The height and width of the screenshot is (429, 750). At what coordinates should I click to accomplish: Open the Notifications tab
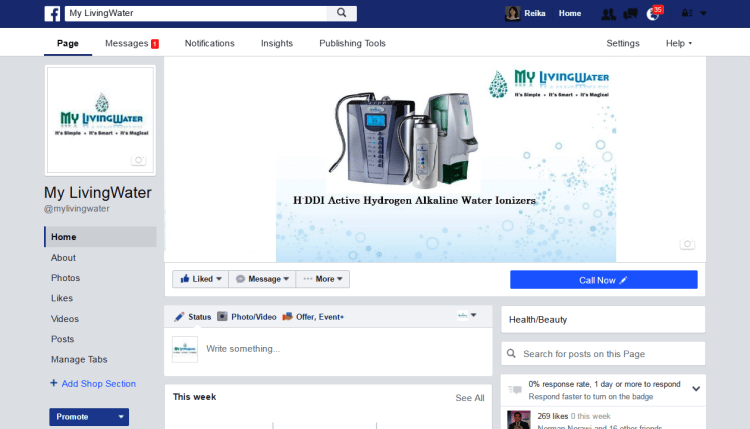click(210, 43)
